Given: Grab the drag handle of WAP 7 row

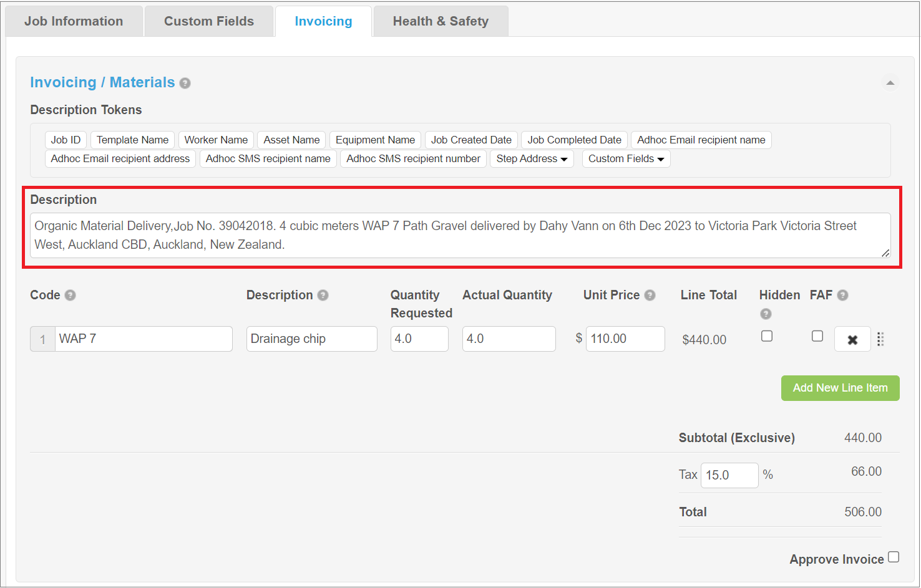Looking at the screenshot, I should 880,339.
